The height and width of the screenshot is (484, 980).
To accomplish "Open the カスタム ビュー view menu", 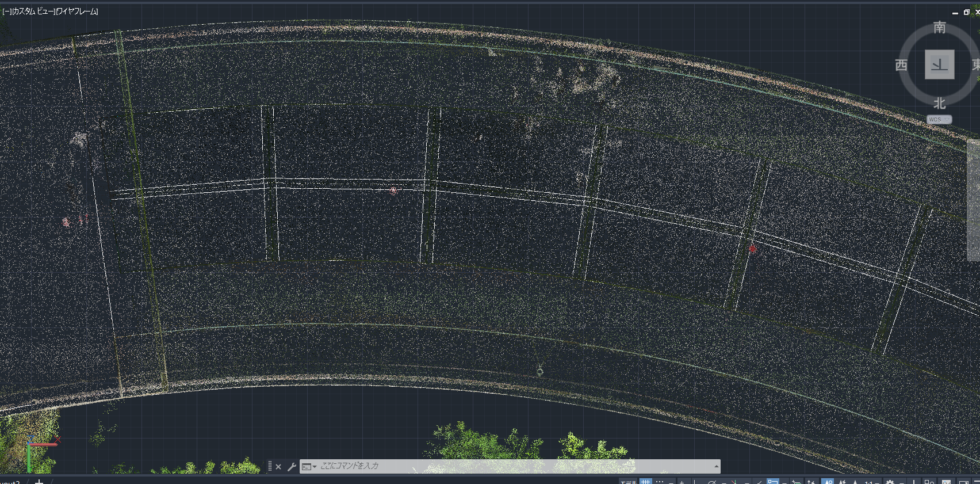I will 33,12.
